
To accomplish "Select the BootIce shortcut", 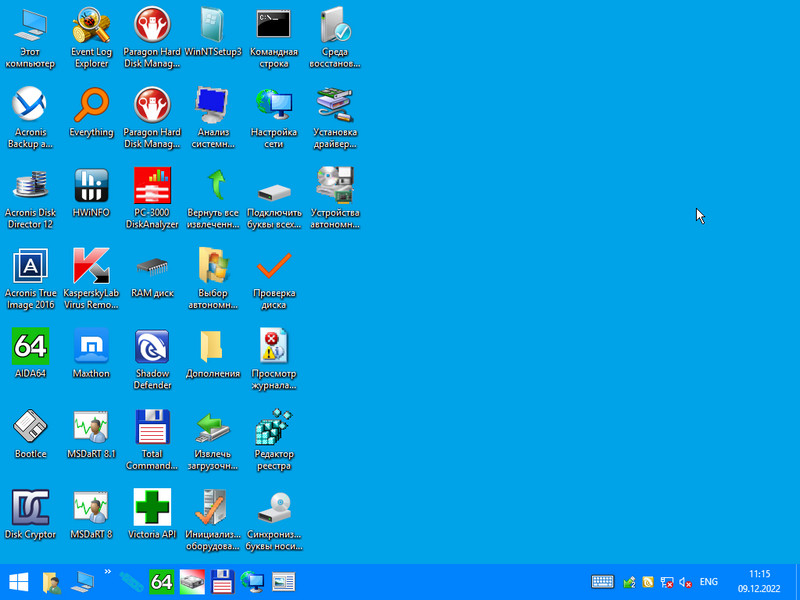I will point(30,434).
